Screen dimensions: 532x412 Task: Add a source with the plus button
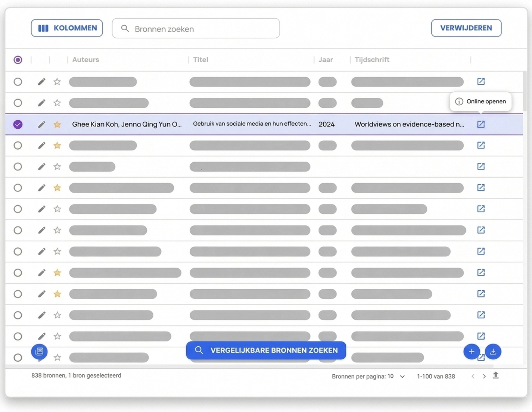click(x=472, y=352)
